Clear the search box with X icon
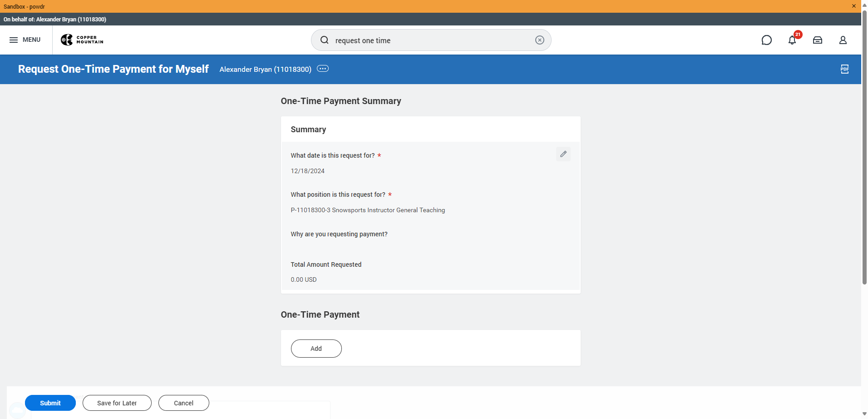This screenshot has width=868, height=419. [539, 40]
